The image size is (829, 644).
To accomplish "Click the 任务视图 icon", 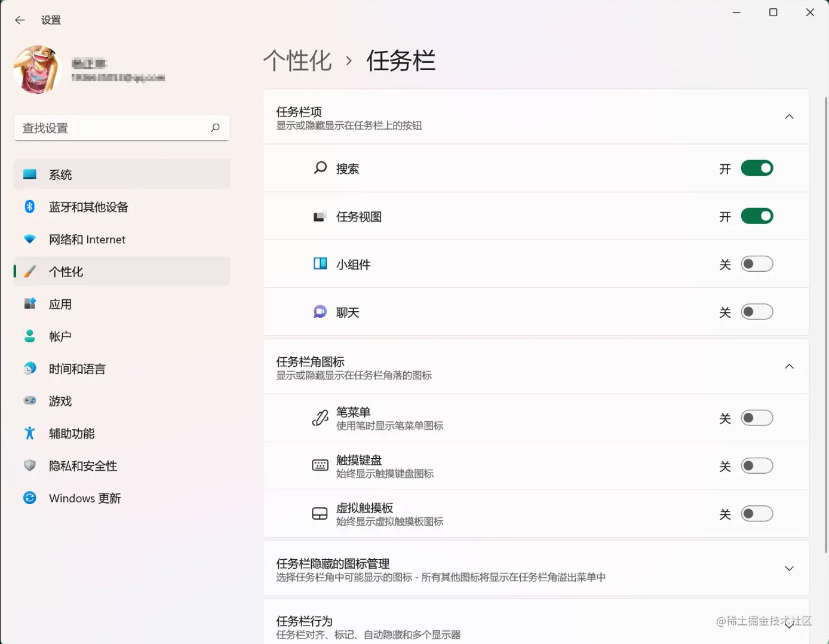I will click(320, 216).
